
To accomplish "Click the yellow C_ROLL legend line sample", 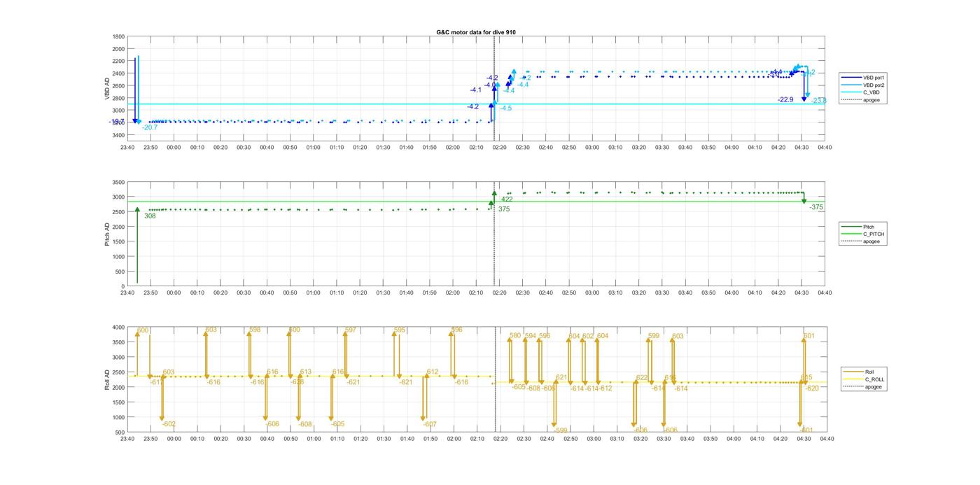I will [855, 379].
